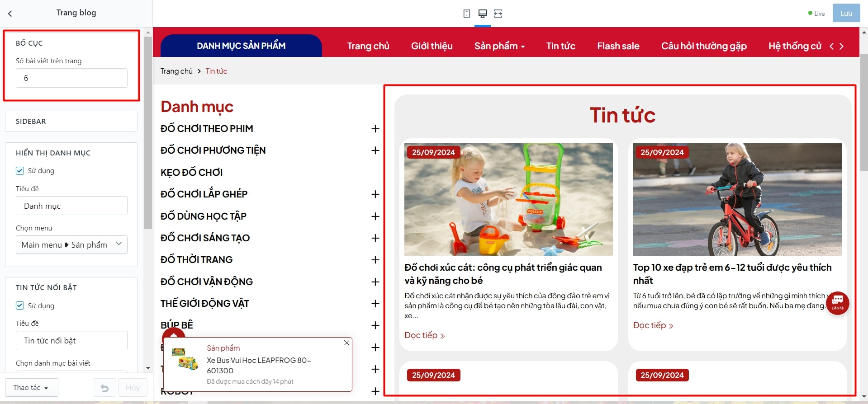The image size is (868, 404).
Task: Click THẾ GIỚI ĐỘNG VẬT category name
Action: click(204, 304)
